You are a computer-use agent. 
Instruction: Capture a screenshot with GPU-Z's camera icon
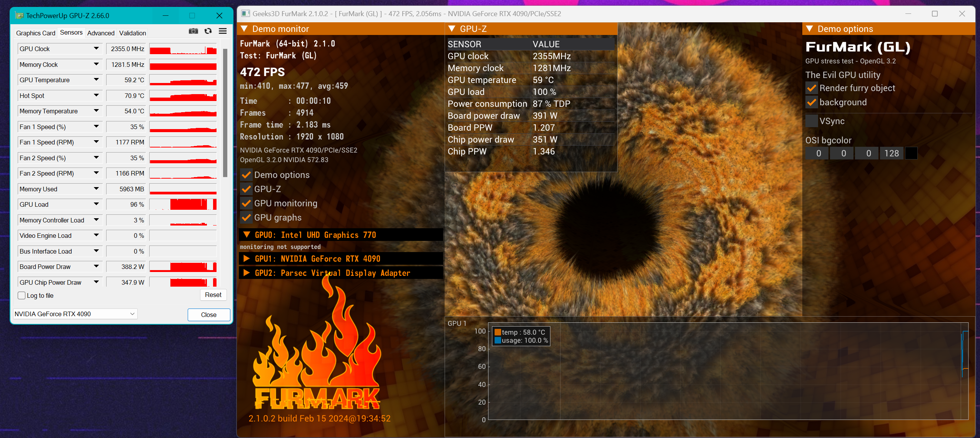(193, 31)
